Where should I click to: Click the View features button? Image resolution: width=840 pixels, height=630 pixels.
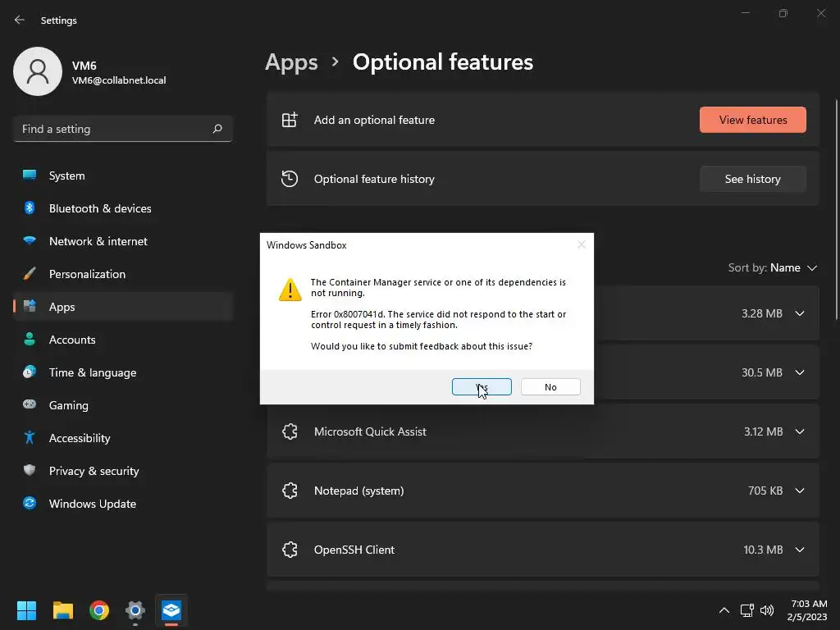point(752,120)
